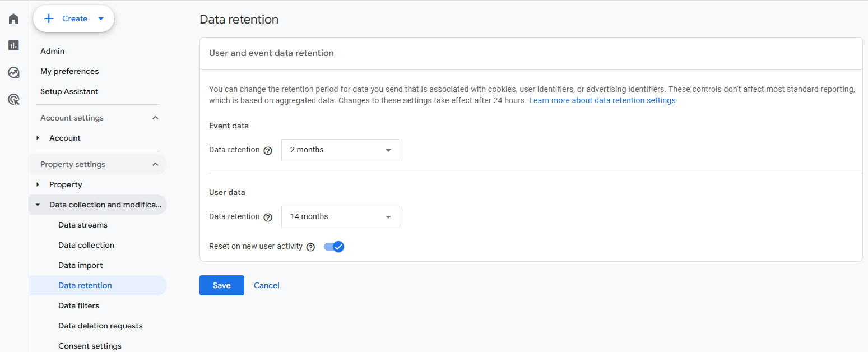Open the Advertising icon in left rail

coord(13,100)
